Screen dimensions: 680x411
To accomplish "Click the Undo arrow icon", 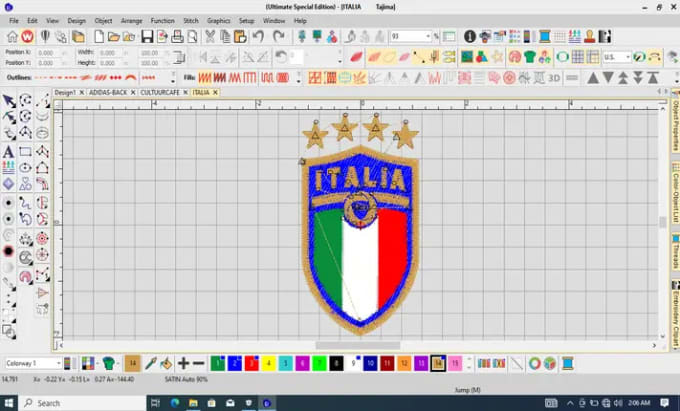I will (258, 36).
